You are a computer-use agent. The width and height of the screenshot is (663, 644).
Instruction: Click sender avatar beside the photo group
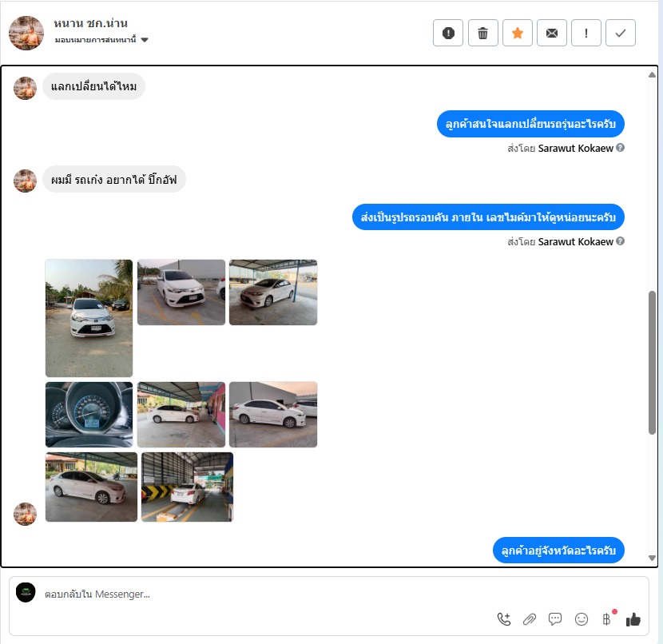pyautogui.click(x=25, y=514)
